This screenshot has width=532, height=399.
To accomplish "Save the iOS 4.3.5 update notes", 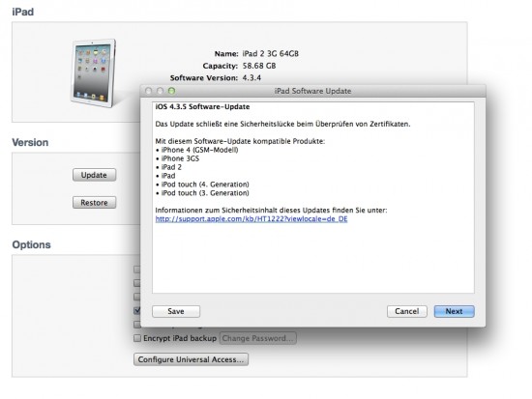I will [176, 311].
